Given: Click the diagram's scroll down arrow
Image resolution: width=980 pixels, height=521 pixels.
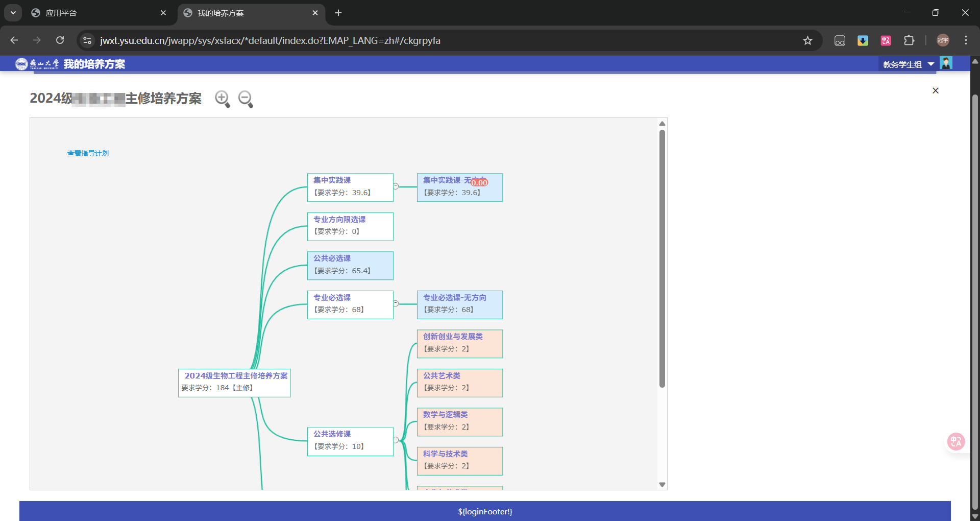Looking at the screenshot, I should (x=662, y=485).
